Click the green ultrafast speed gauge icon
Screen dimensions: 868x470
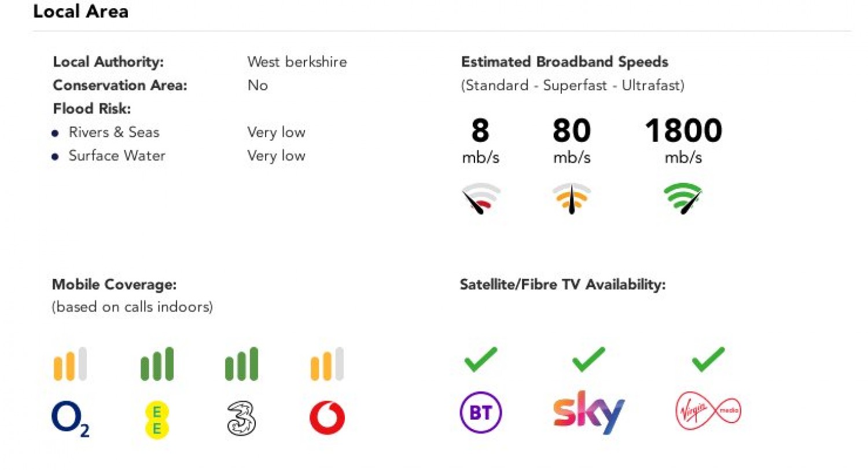click(683, 199)
